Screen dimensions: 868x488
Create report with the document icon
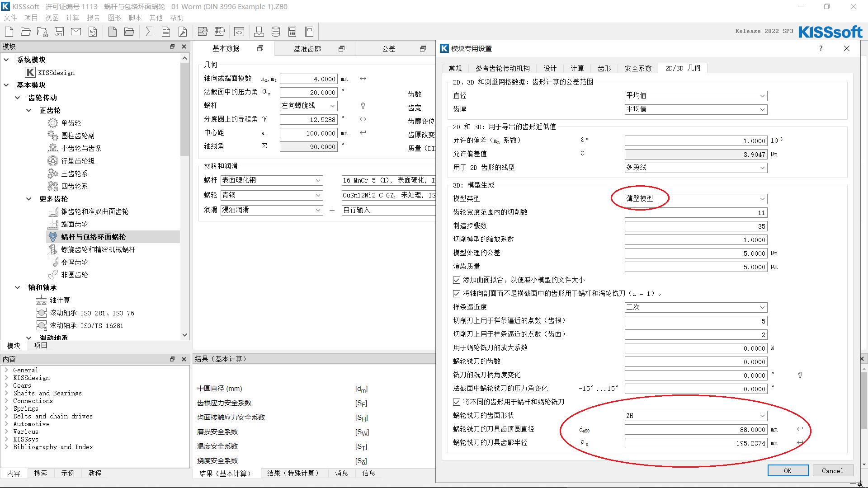coord(166,32)
